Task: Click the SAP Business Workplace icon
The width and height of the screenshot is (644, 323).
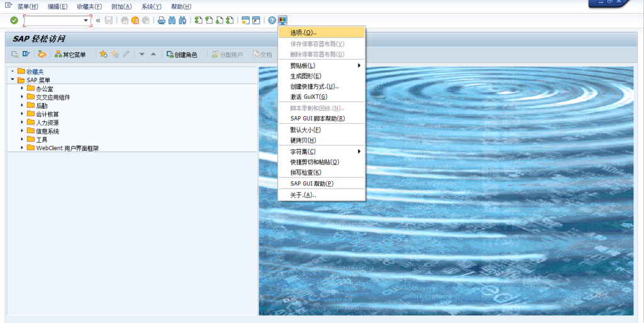Action: (42, 55)
